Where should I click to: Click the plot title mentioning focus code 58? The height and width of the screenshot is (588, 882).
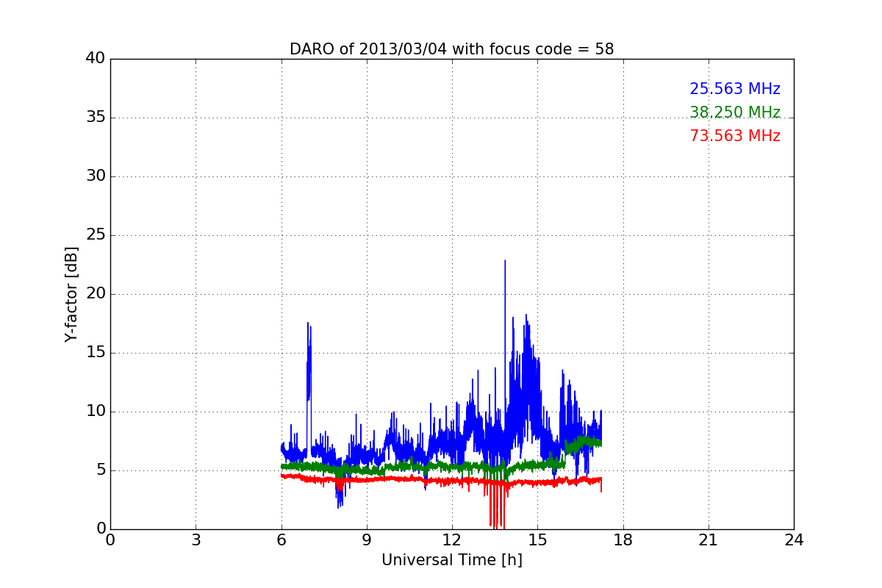(451, 49)
